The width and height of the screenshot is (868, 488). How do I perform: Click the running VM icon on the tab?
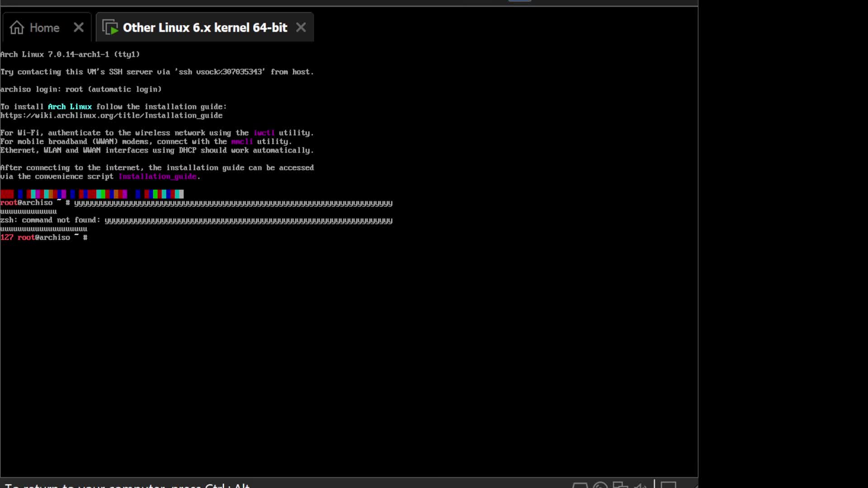[x=110, y=28]
